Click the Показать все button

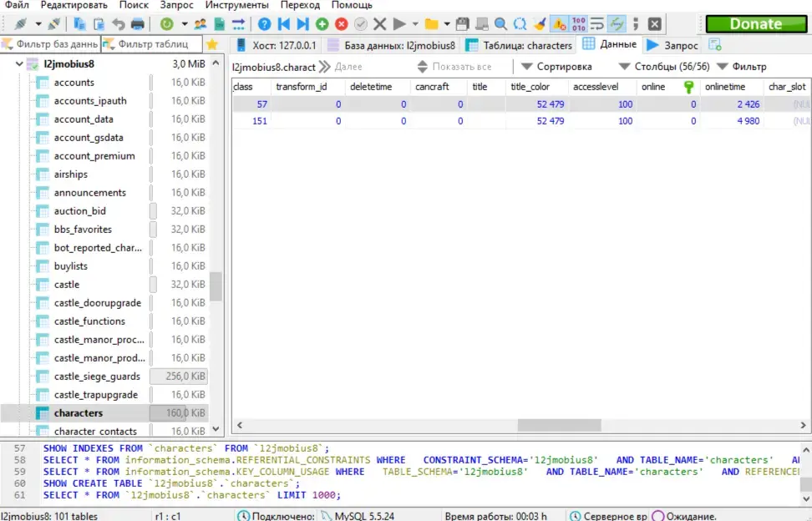tap(454, 67)
